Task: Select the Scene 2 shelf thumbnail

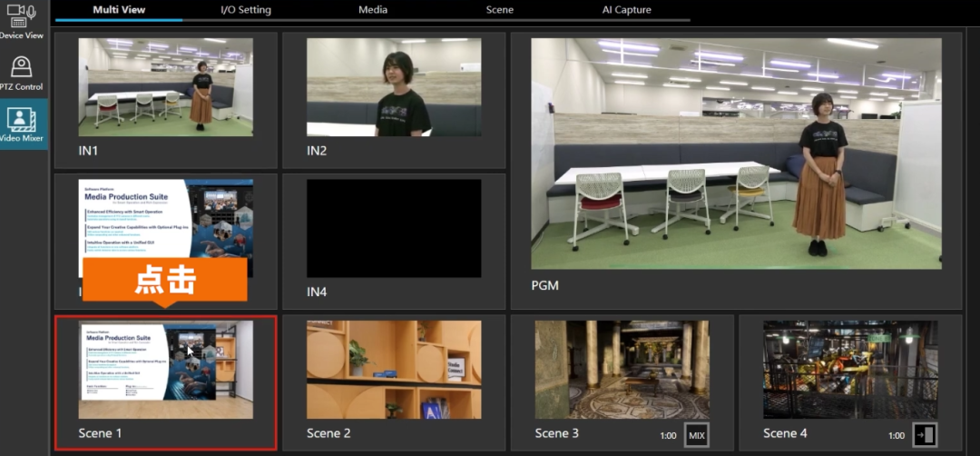Action: [x=394, y=370]
